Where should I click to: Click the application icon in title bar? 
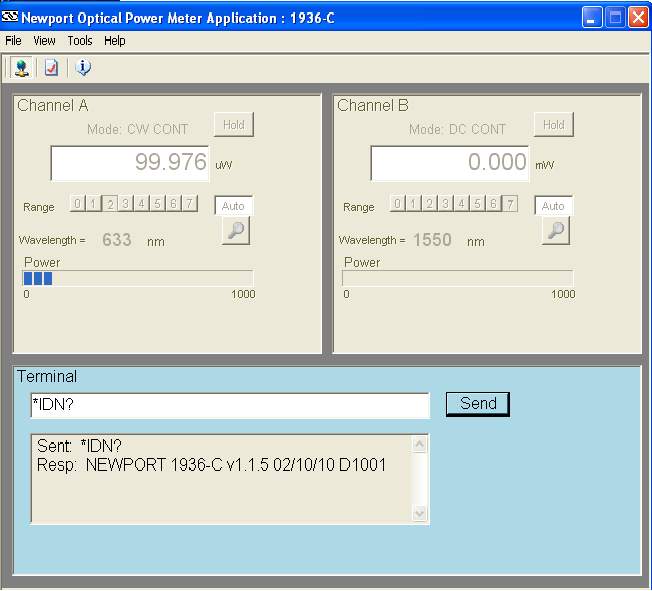(x=11, y=17)
